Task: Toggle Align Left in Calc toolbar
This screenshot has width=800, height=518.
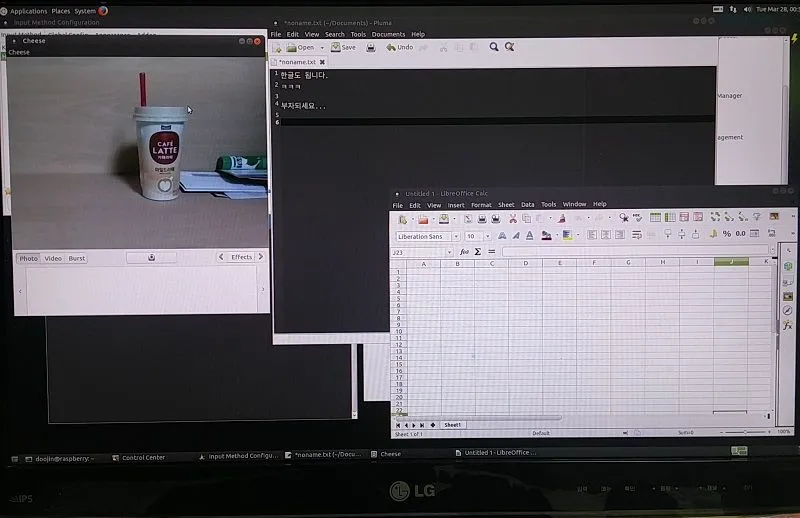Action: 592,235
